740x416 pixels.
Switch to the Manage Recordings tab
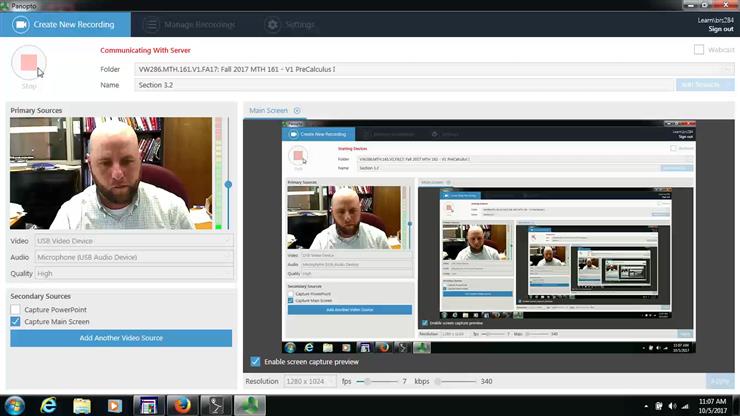(189, 24)
